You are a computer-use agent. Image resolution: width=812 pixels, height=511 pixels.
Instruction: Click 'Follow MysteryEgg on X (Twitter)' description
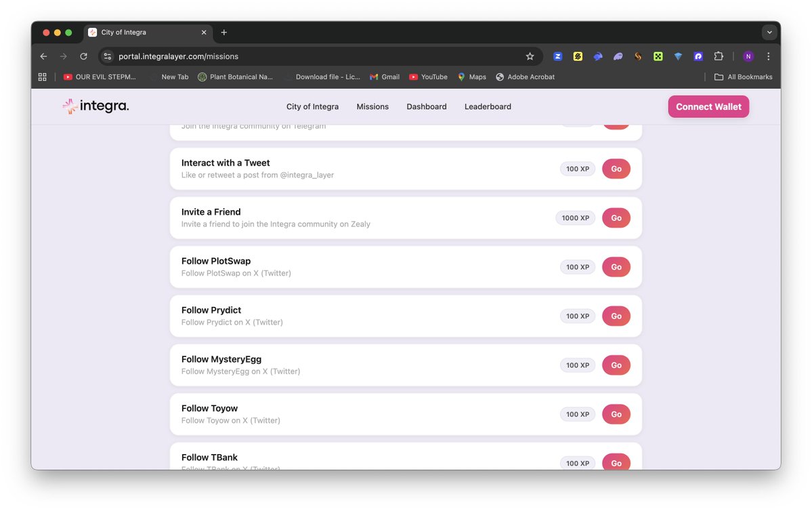pos(241,371)
